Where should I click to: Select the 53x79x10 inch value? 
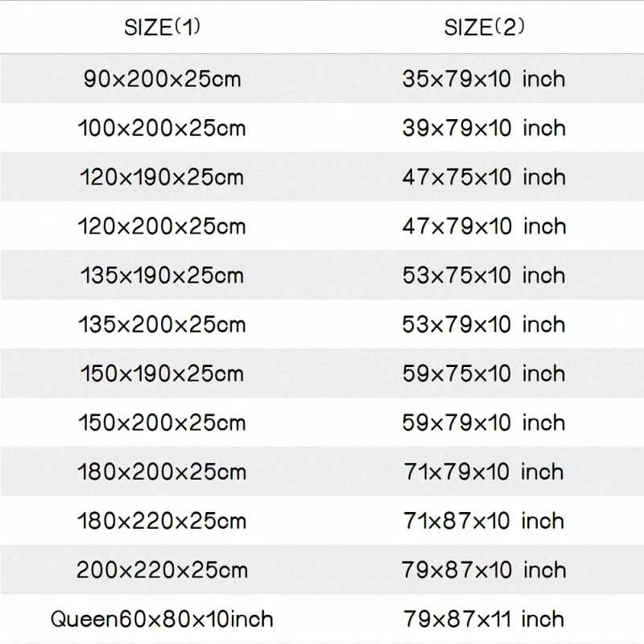[484, 324]
